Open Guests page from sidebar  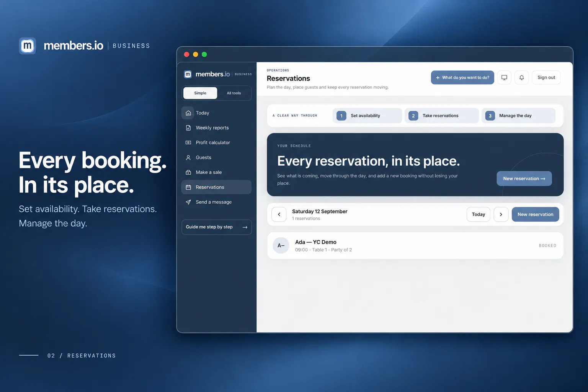tap(216, 157)
